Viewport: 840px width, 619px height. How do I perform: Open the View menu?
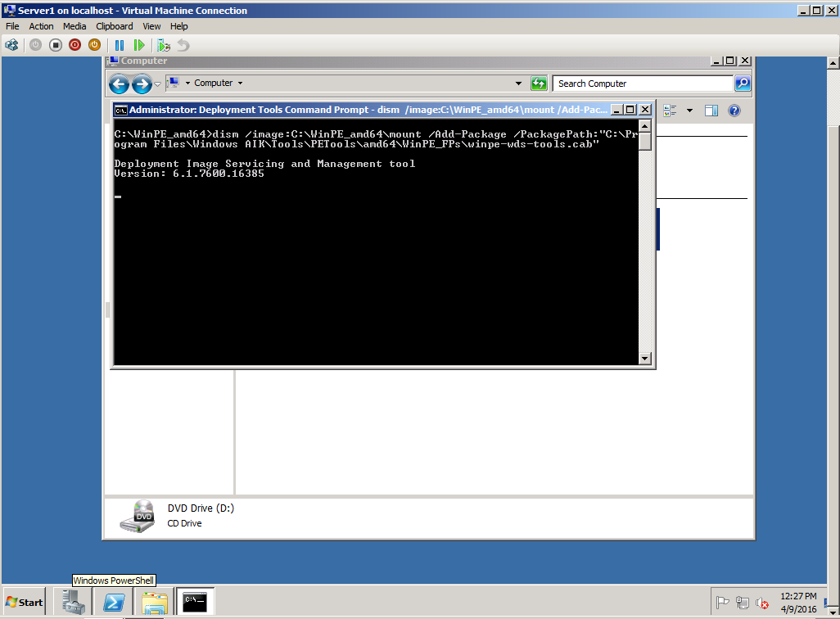pos(151,26)
